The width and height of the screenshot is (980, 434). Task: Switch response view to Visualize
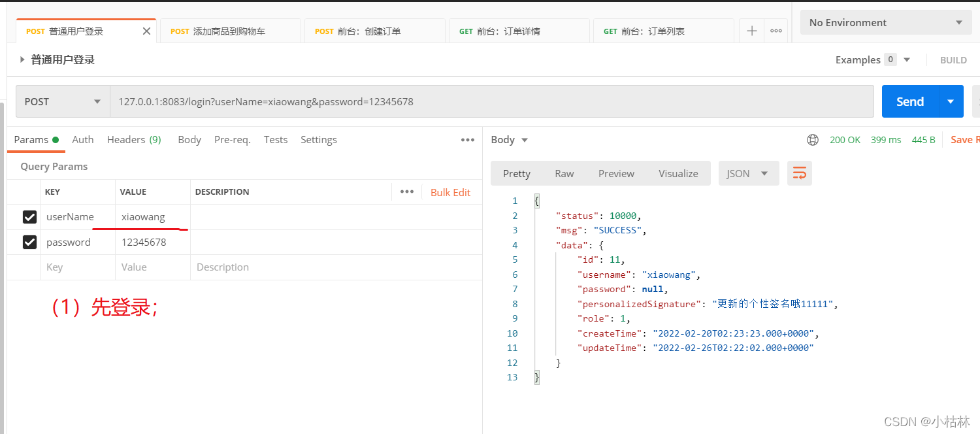tap(678, 173)
